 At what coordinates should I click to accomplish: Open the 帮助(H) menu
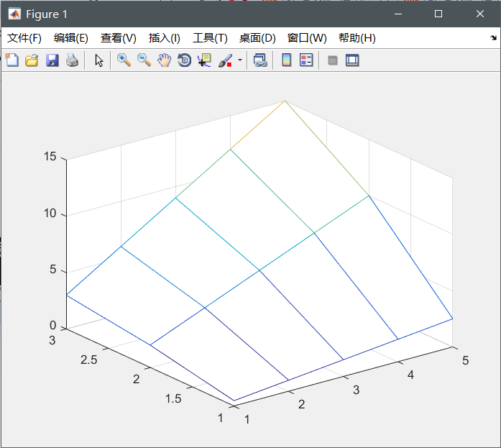357,38
